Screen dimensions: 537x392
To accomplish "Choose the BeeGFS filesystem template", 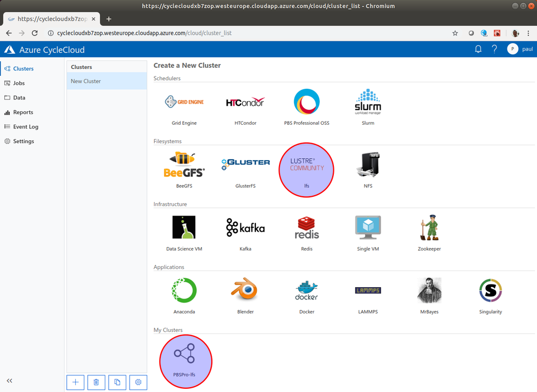I will pyautogui.click(x=184, y=170).
